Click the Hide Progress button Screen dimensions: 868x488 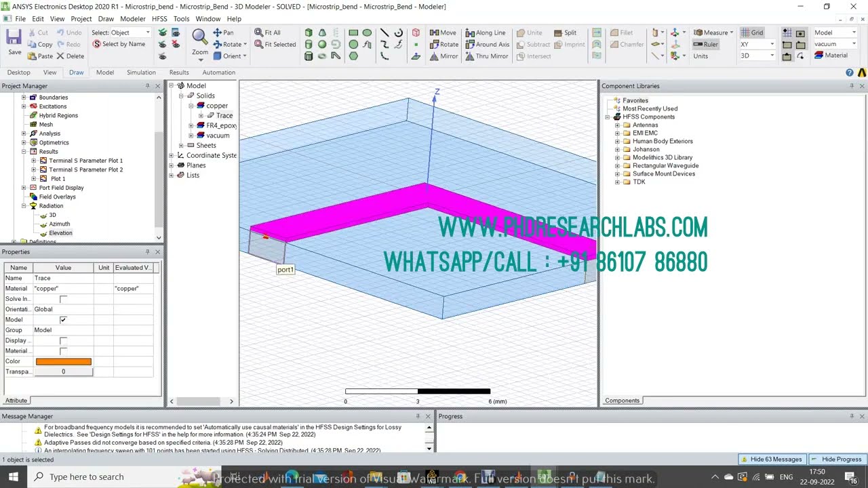pos(836,459)
